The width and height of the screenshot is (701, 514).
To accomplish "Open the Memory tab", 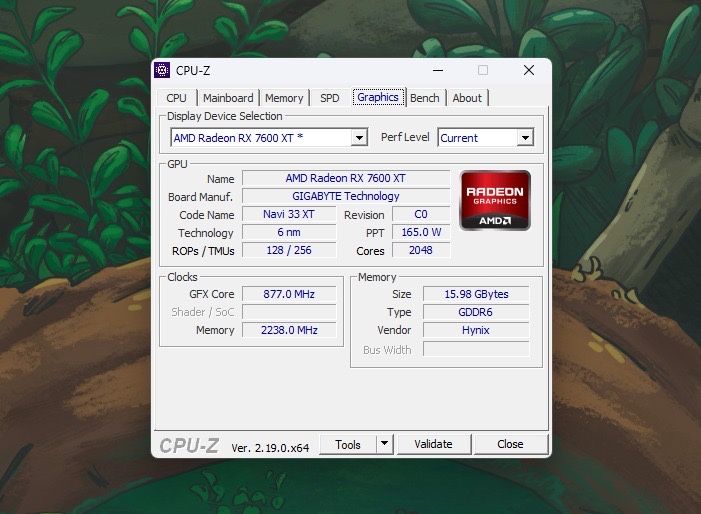I will tap(284, 98).
